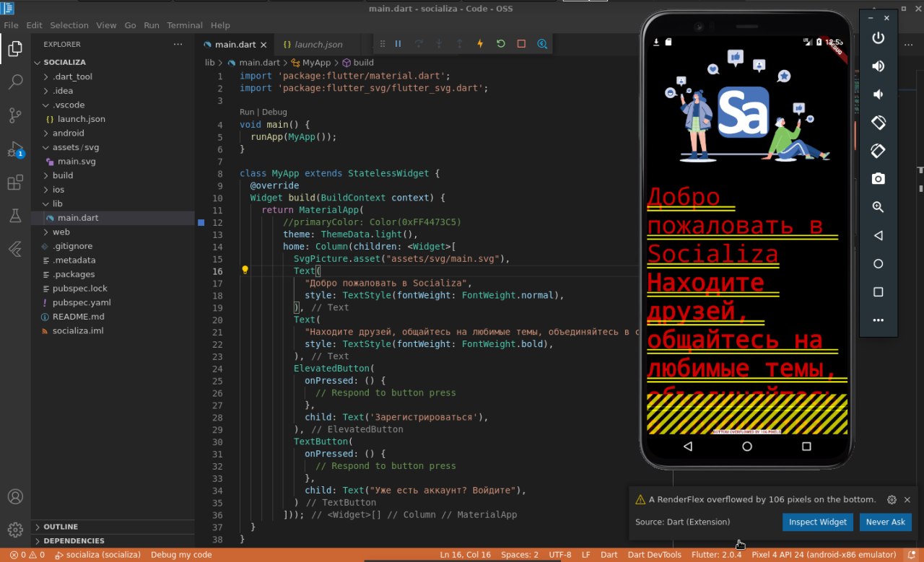Expand the web folder
This screenshot has width=924, height=562.
click(61, 232)
